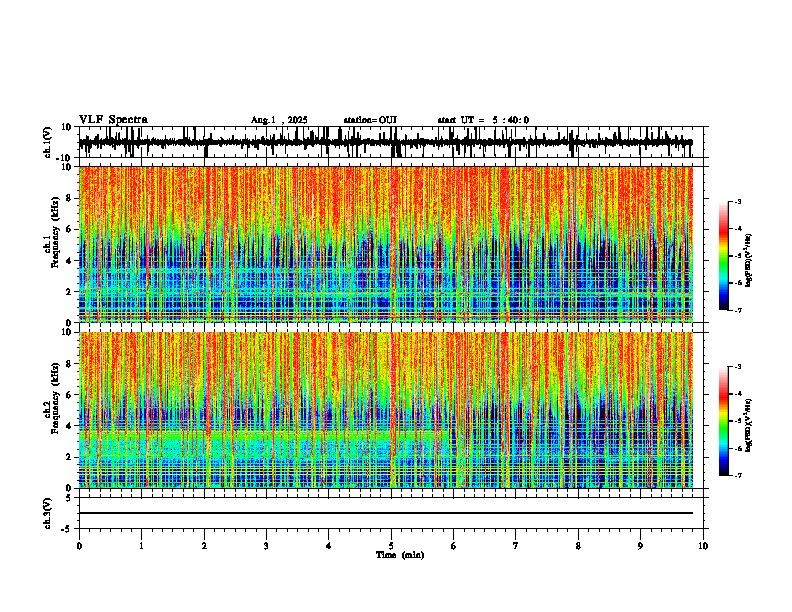Image resolution: width=792 pixels, height=612 pixels.
Task: Click the 'start UT = 5 :40: 0' label
Action: tap(483, 120)
